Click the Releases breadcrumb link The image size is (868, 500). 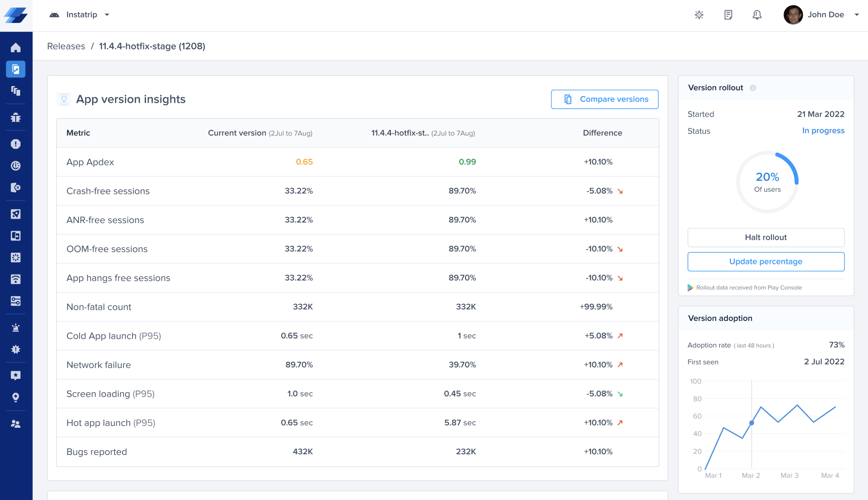click(x=66, y=46)
